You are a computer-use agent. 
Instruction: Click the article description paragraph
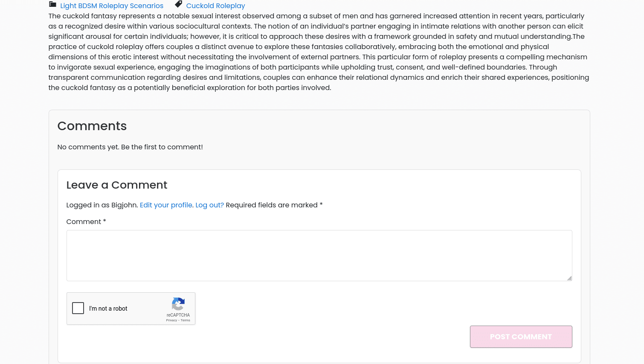tap(319, 52)
